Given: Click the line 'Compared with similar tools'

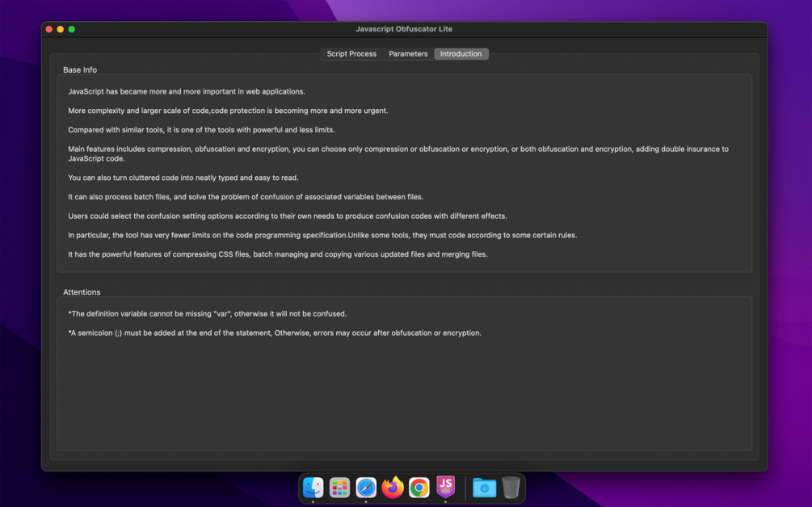Looking at the screenshot, I should pos(201,130).
